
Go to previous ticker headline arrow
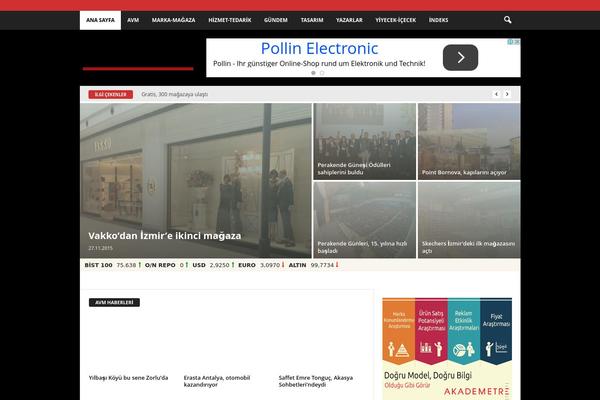[x=496, y=94]
